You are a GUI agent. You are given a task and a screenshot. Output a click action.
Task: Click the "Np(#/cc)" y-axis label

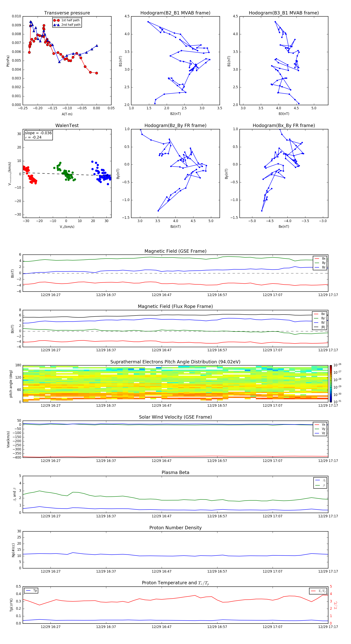(13, 550)
